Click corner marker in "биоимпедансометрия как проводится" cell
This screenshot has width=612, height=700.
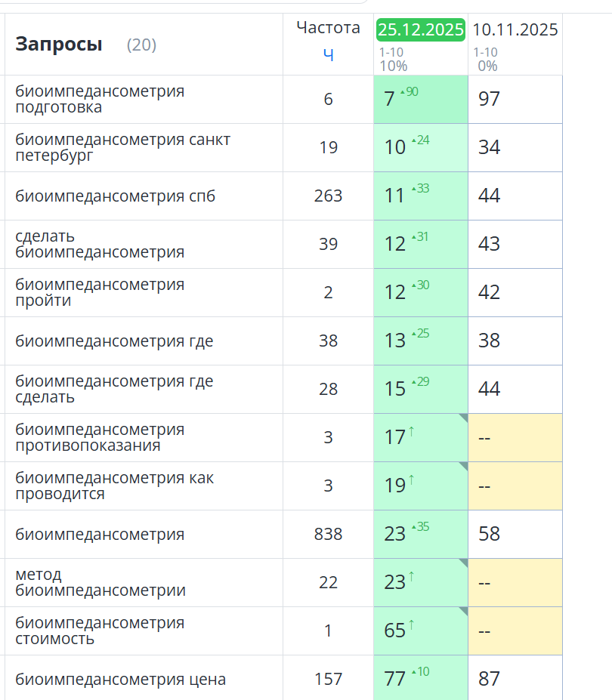tap(463, 466)
